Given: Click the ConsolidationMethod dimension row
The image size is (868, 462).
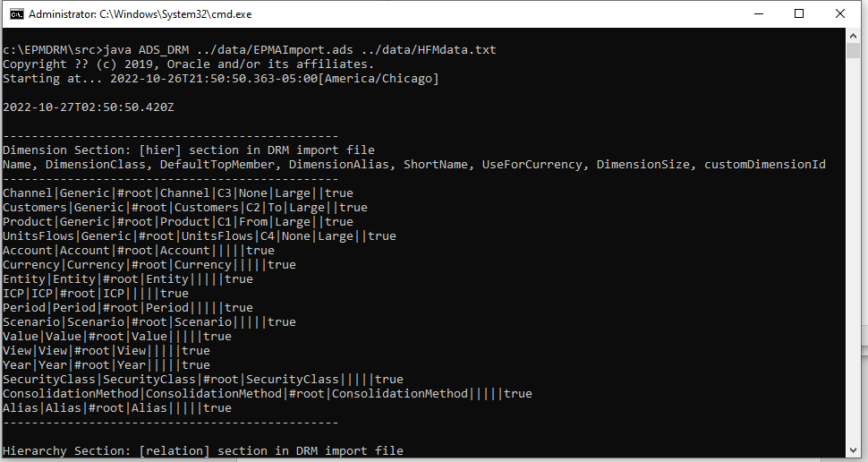Looking at the screenshot, I should click(267, 394).
